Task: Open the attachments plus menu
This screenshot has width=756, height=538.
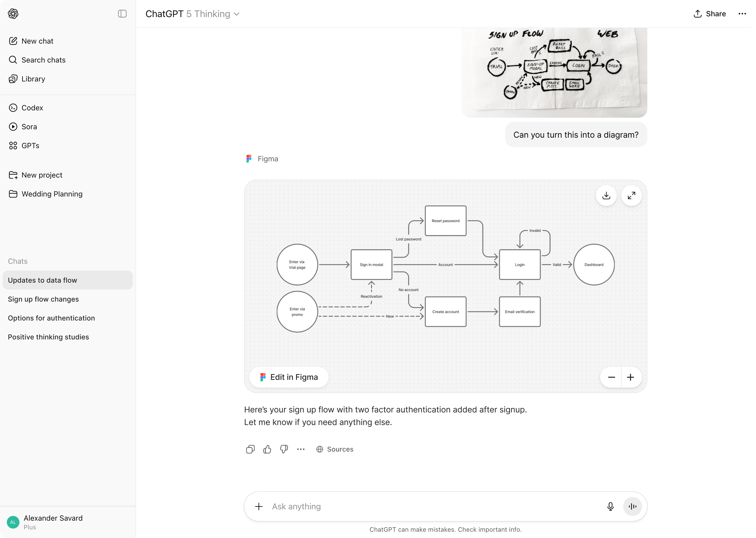Action: tap(259, 506)
